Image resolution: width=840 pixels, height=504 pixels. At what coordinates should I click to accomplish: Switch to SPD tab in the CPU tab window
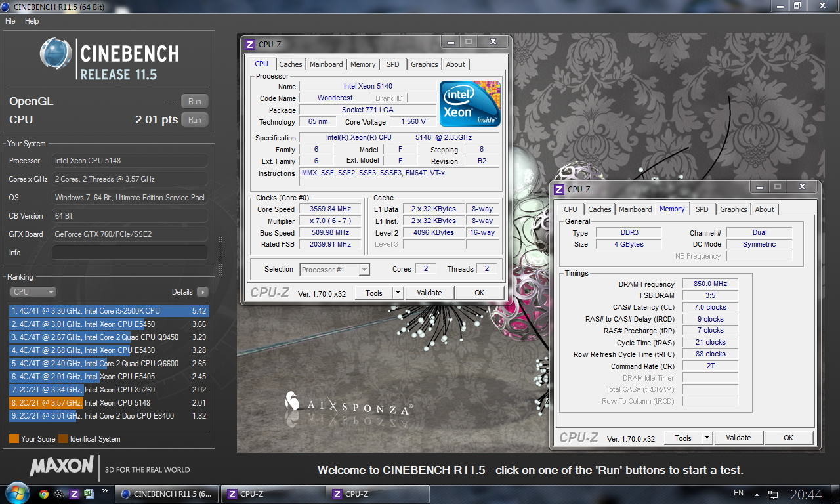point(392,64)
